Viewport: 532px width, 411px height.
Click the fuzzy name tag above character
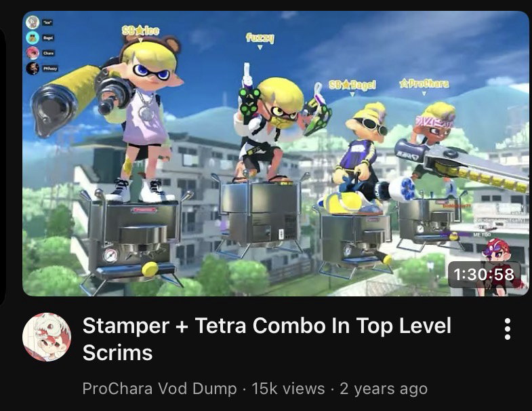pos(260,38)
